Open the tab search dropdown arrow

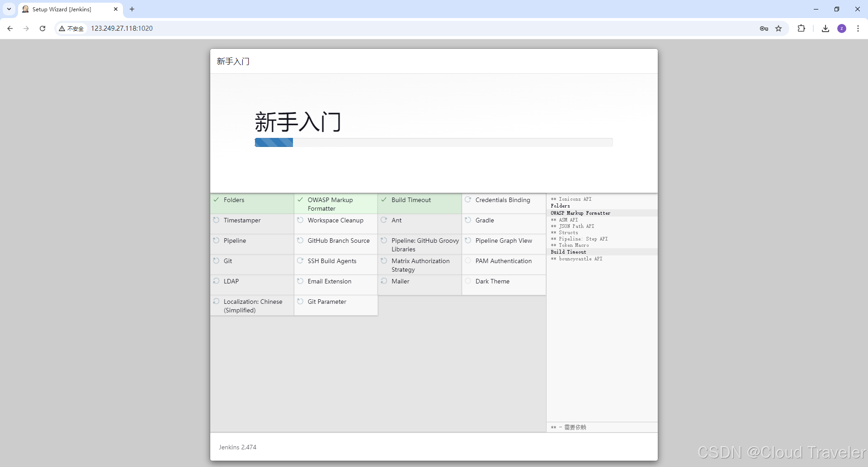(9, 9)
